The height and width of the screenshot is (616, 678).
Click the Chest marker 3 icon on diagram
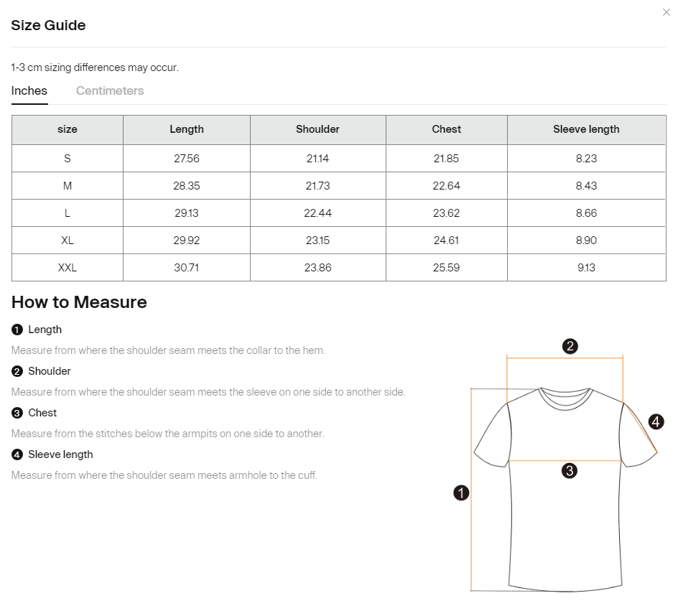coord(570,470)
